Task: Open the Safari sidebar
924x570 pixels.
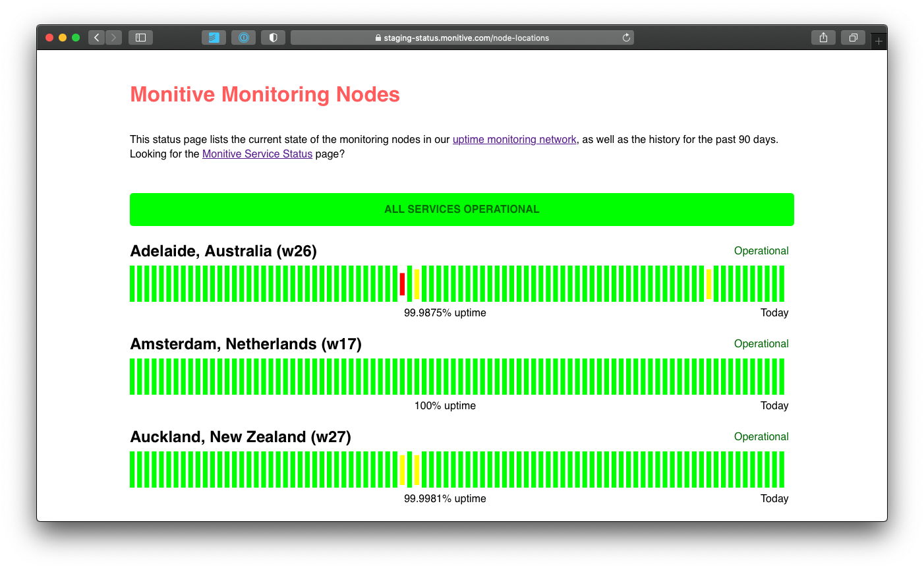Action: click(x=140, y=38)
